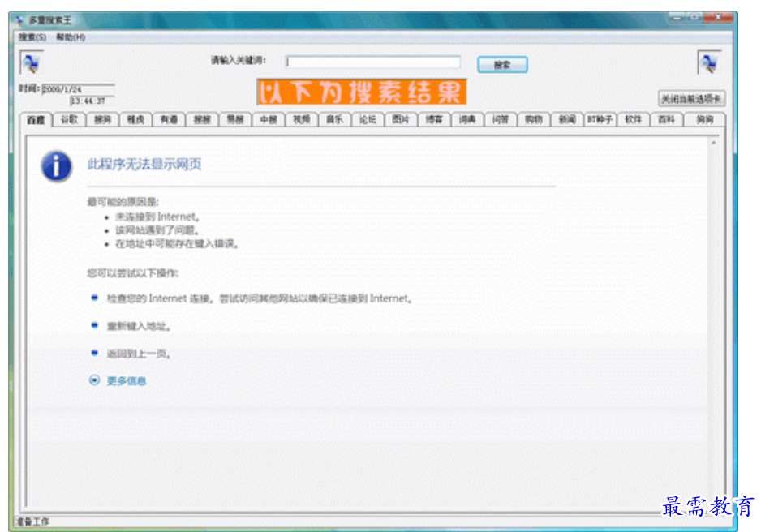Screen dimensions: 761x532
Task: Click the text 返回到上一页
Action: pos(138,354)
